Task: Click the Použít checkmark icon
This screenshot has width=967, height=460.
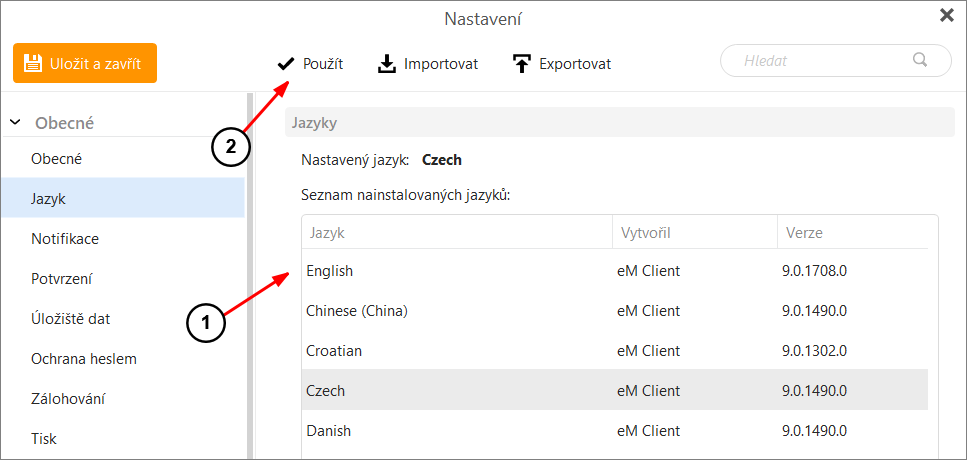Action: (286, 63)
